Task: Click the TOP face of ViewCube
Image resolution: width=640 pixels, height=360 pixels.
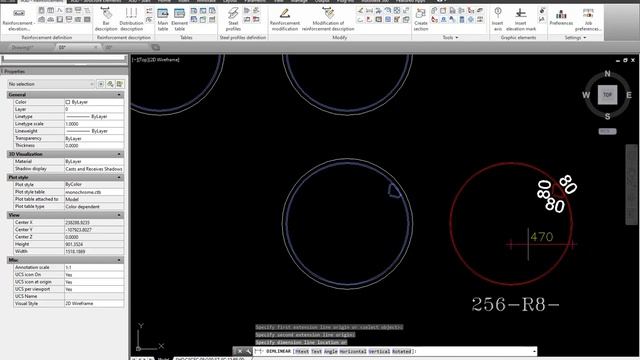Action: 607,95
